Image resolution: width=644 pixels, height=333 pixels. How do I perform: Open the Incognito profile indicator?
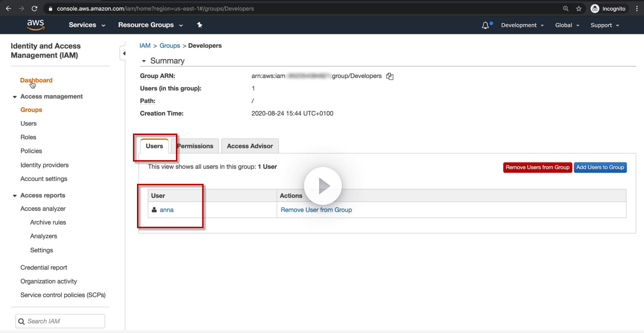tap(608, 8)
